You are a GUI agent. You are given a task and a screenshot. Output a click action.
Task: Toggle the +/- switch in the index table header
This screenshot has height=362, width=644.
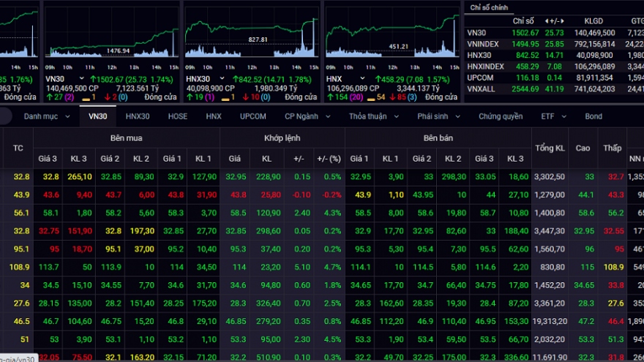coord(556,20)
